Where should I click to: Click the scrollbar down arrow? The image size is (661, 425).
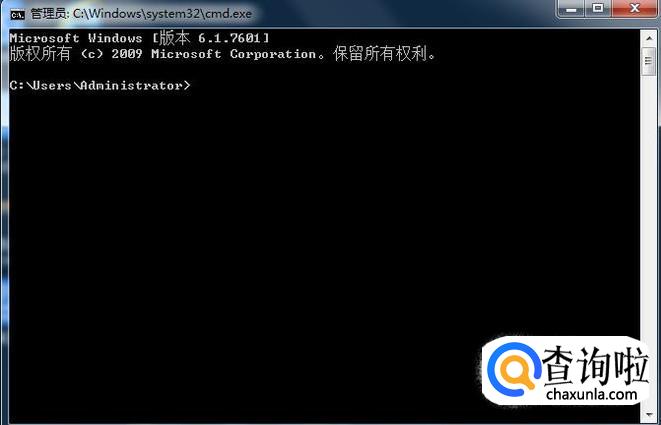click(x=648, y=415)
